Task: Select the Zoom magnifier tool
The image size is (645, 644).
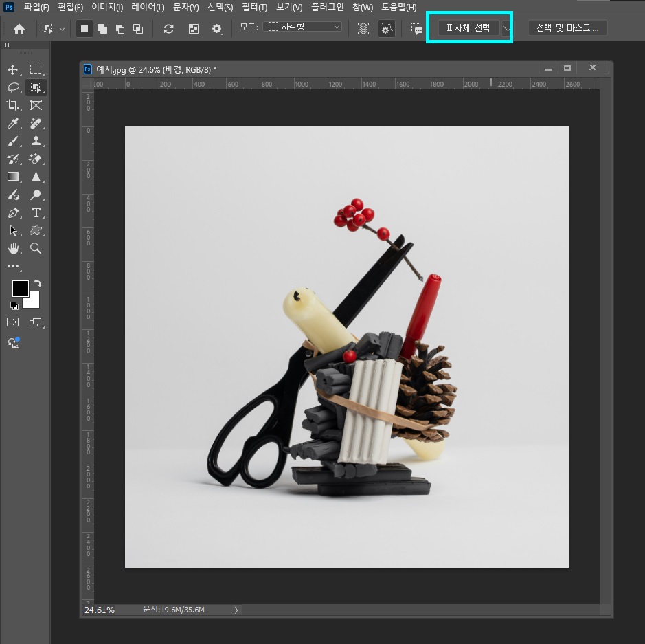Action: pyautogui.click(x=36, y=248)
